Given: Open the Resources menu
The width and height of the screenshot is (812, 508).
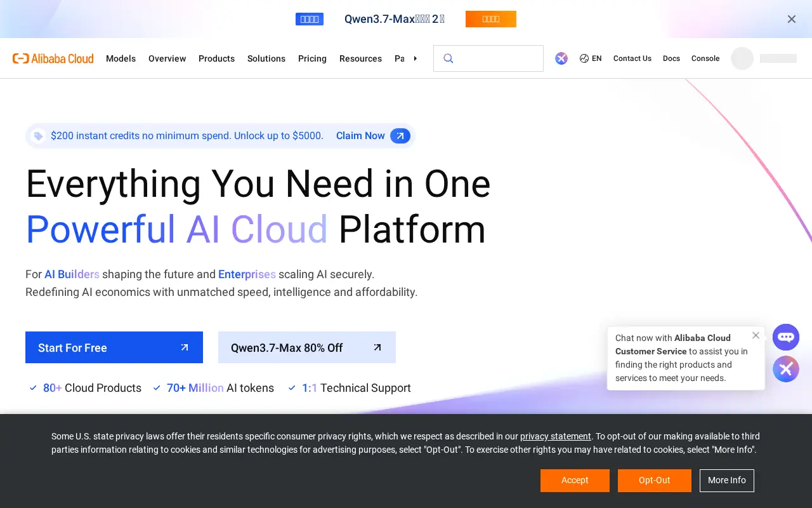Looking at the screenshot, I should click(360, 58).
